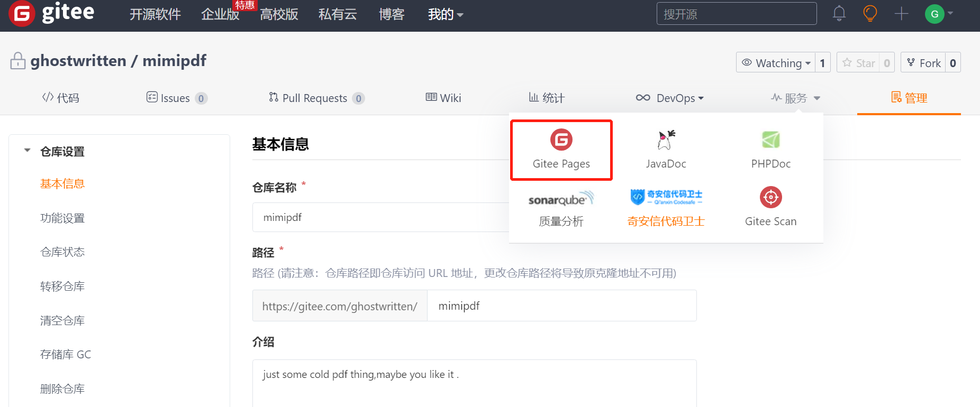Select 存储库 GC in sidebar
Viewport: 980px width, 407px height.
click(66, 354)
